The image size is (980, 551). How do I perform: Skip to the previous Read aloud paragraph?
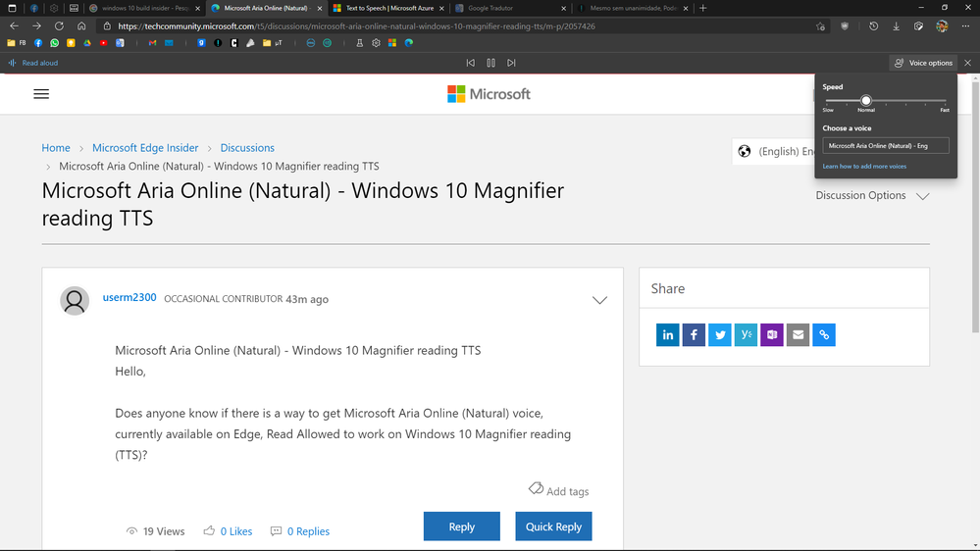coord(471,63)
